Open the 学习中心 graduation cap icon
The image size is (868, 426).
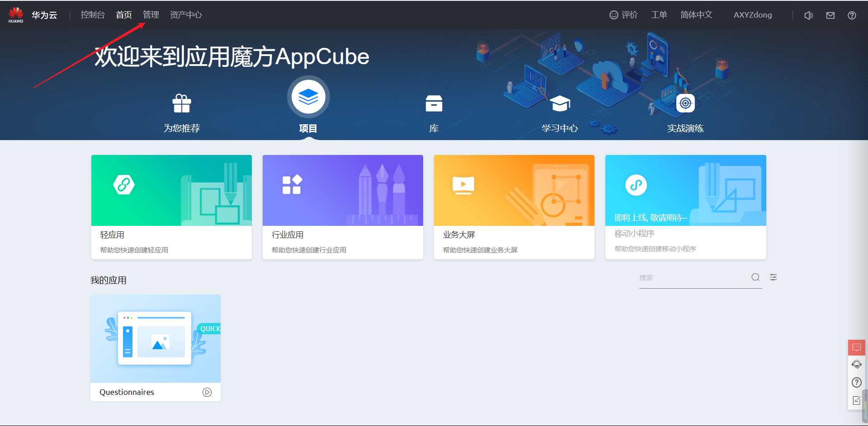coord(560,103)
